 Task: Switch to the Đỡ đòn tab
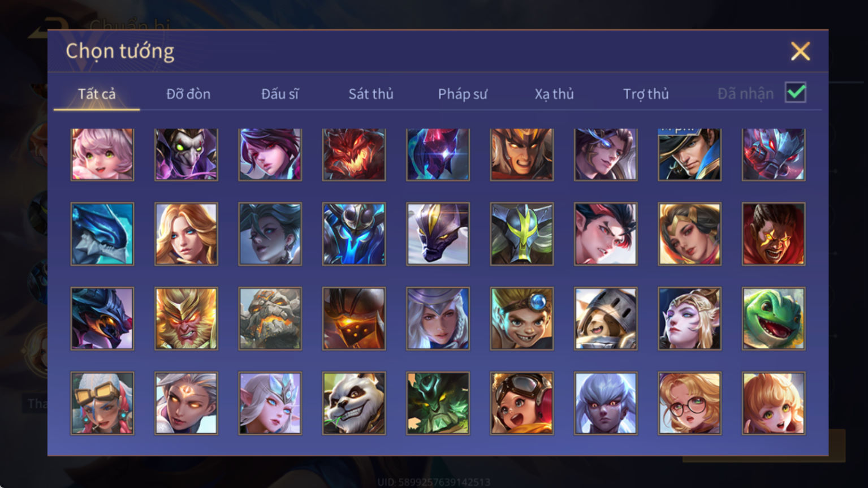click(x=188, y=94)
